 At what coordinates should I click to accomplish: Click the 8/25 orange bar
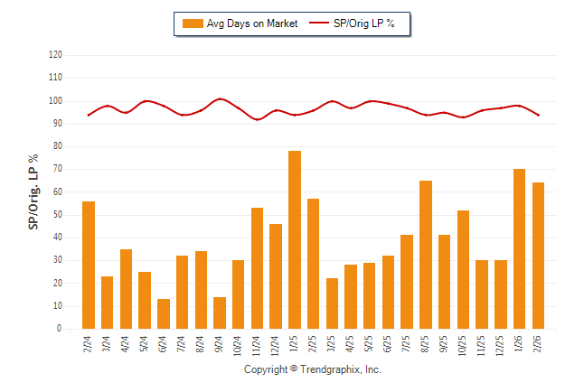tap(426, 255)
